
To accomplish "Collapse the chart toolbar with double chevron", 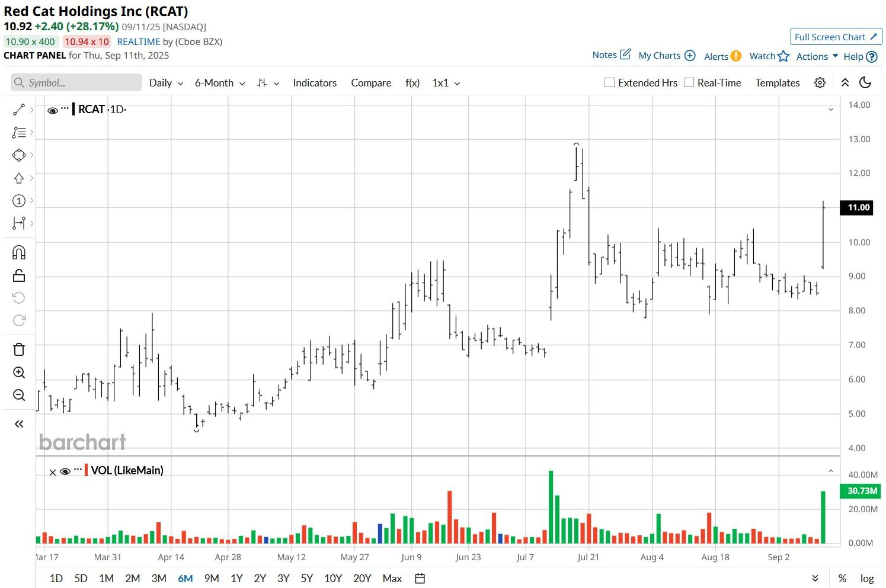I will coord(845,83).
